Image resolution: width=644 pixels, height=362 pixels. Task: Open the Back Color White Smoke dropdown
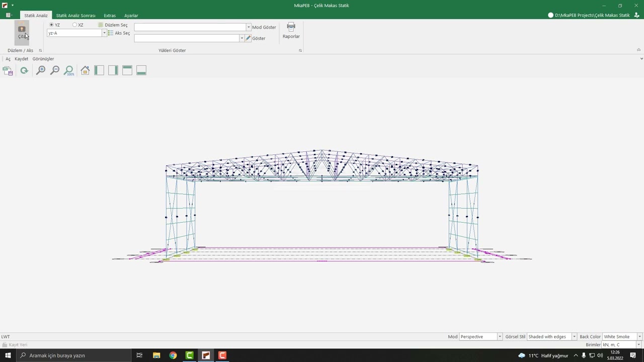tap(639, 337)
